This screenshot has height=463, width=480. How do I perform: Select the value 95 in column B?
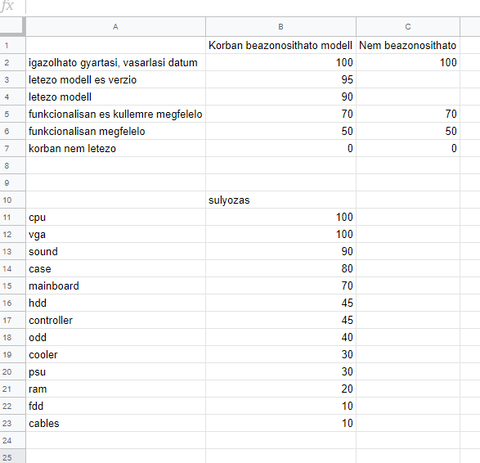[x=281, y=80]
